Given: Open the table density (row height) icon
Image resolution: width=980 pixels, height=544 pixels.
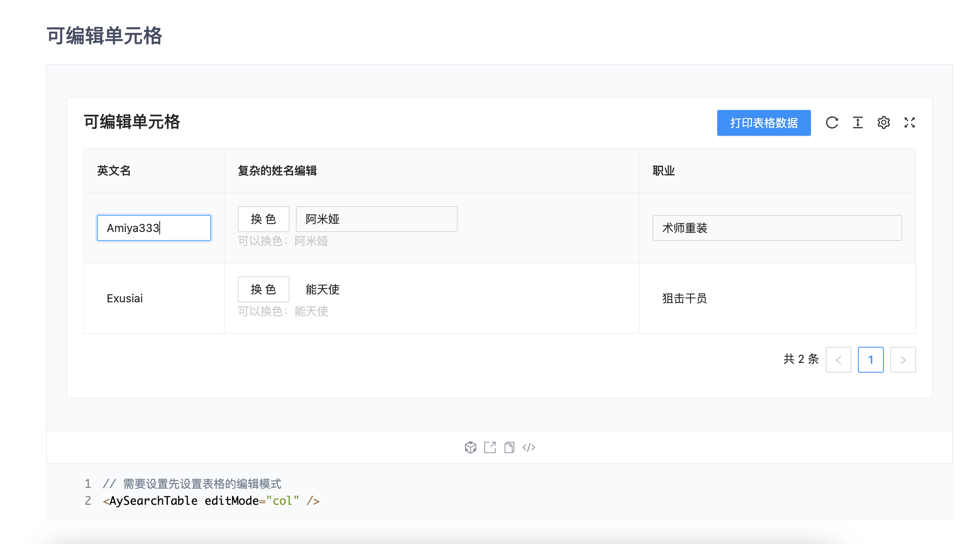Looking at the screenshot, I should click(x=857, y=122).
